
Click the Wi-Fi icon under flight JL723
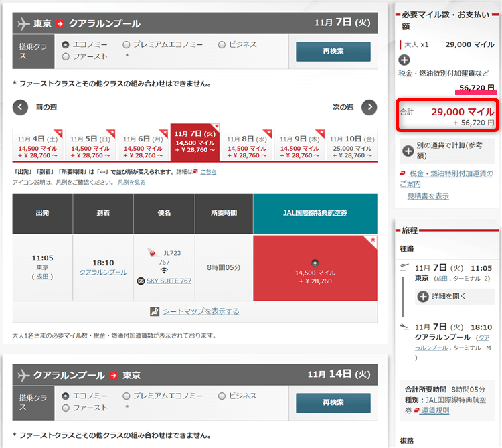pyautogui.click(x=164, y=271)
